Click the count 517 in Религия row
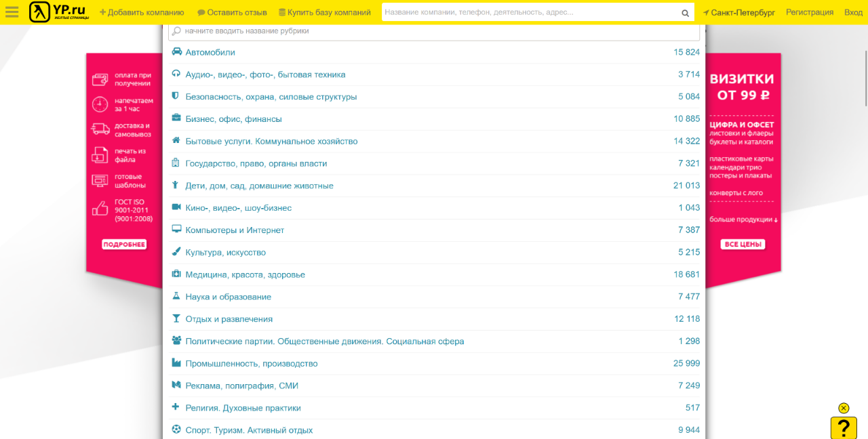Viewport: 868px width, 439px height. coord(692,408)
